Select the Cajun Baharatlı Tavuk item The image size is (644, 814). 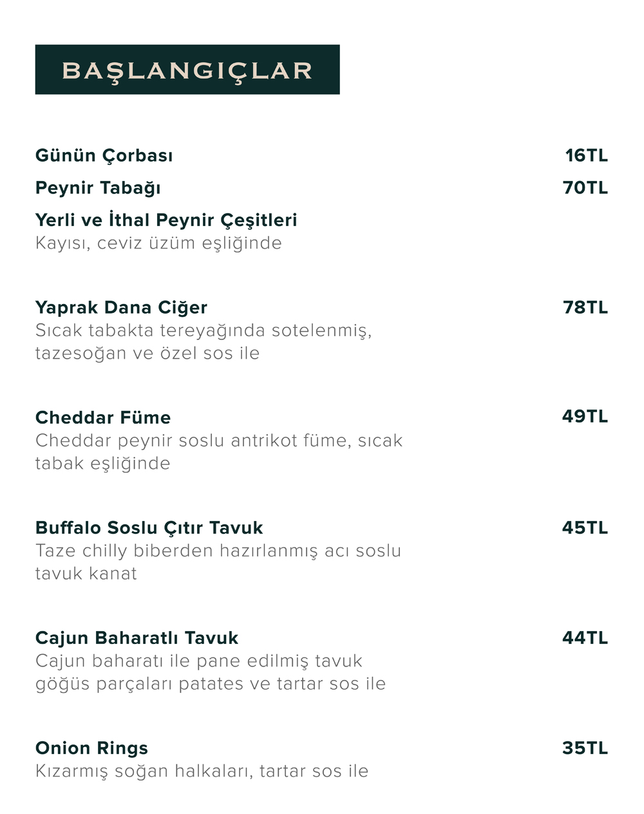pos(137,638)
